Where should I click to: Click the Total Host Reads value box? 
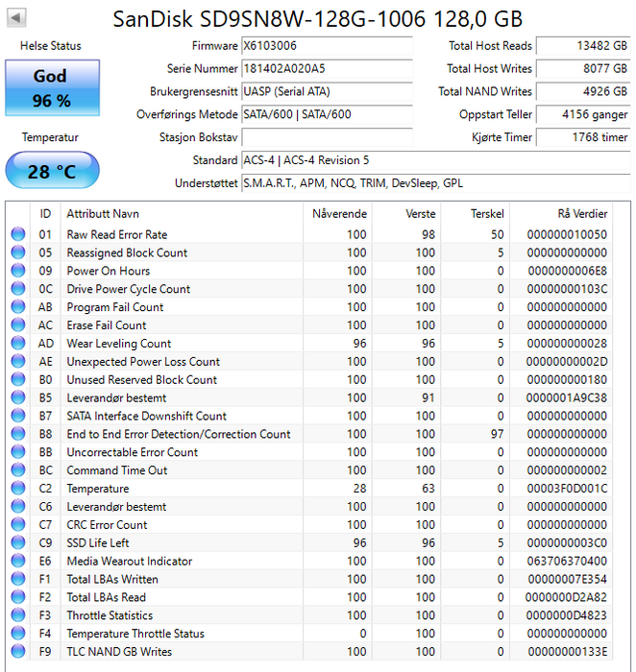tap(582, 46)
